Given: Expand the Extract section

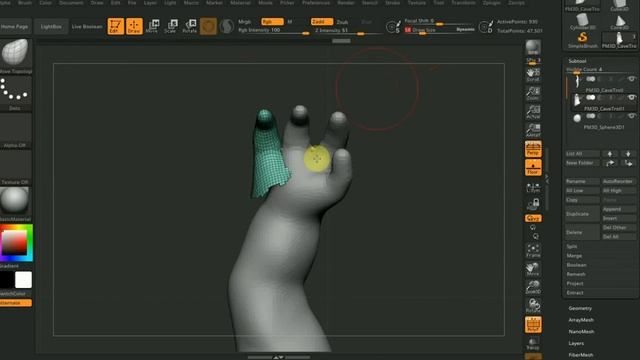Looking at the screenshot, I should pyautogui.click(x=575, y=293).
